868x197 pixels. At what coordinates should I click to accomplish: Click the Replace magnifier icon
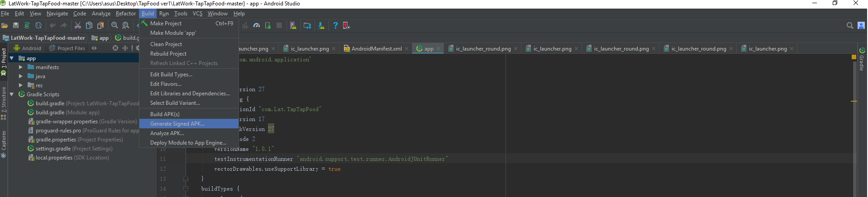[x=126, y=26]
